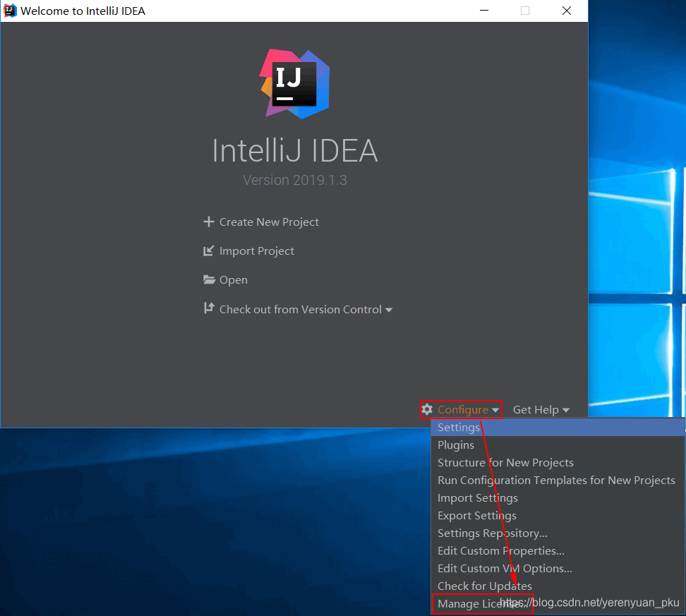The image size is (686, 616).
Task: Open the Configure dropdown arrow
Action: 495,411
